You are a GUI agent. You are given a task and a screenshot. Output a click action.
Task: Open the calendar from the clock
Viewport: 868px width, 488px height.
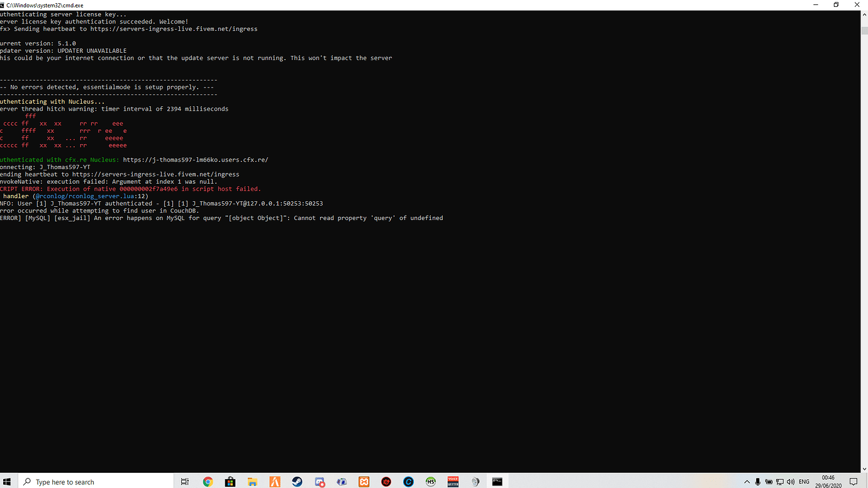(828, 481)
